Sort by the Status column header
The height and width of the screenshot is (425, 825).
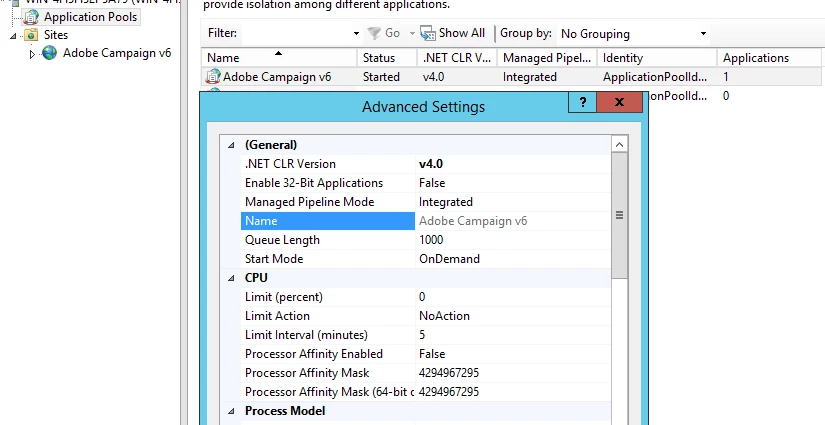click(387, 58)
